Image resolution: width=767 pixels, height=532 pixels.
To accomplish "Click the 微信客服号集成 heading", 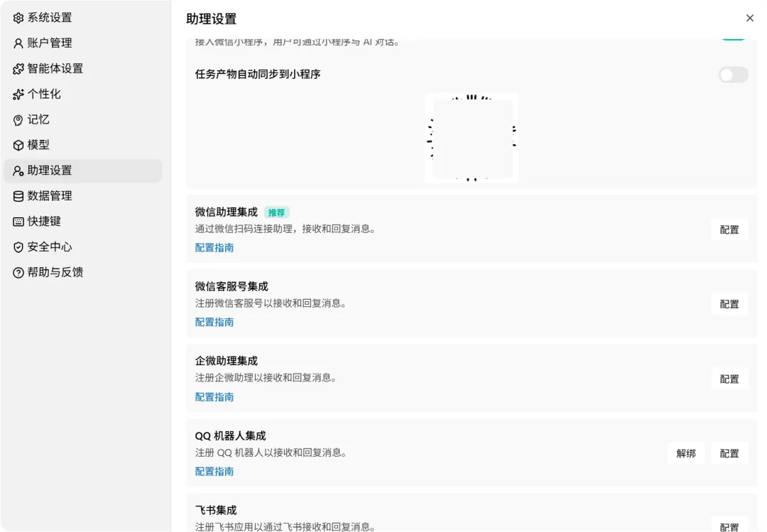I will pos(232,286).
